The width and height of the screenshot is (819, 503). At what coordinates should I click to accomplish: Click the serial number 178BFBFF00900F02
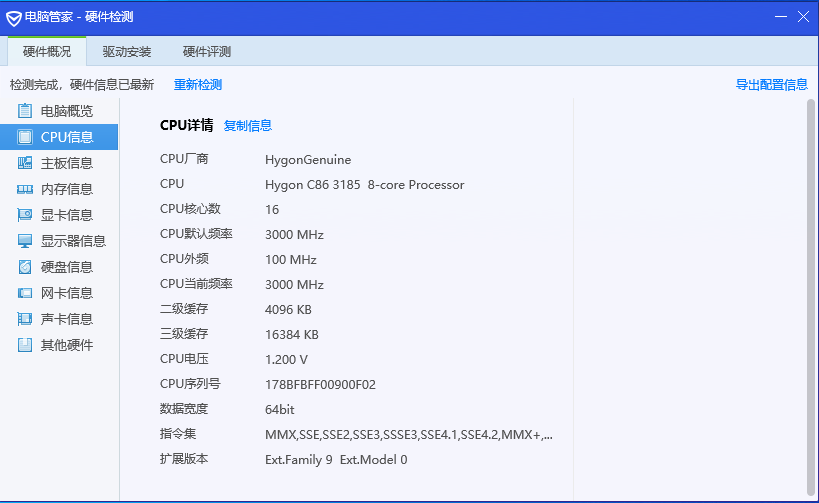click(320, 385)
